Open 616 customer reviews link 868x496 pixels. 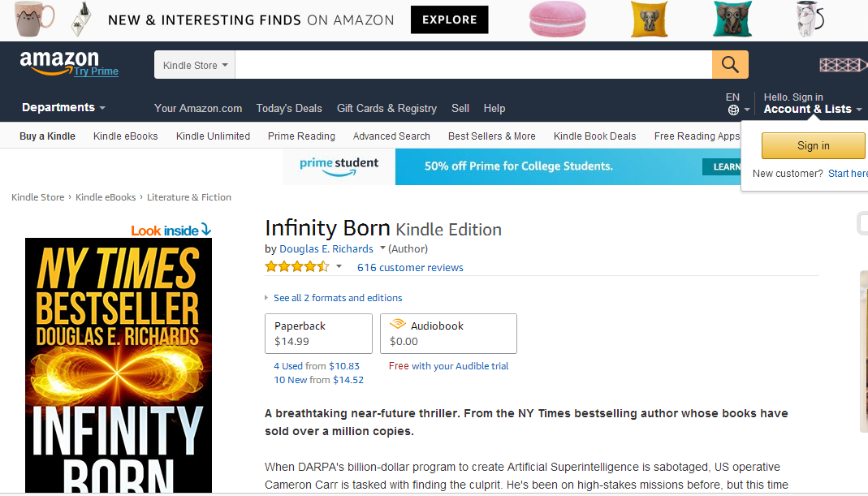[410, 267]
